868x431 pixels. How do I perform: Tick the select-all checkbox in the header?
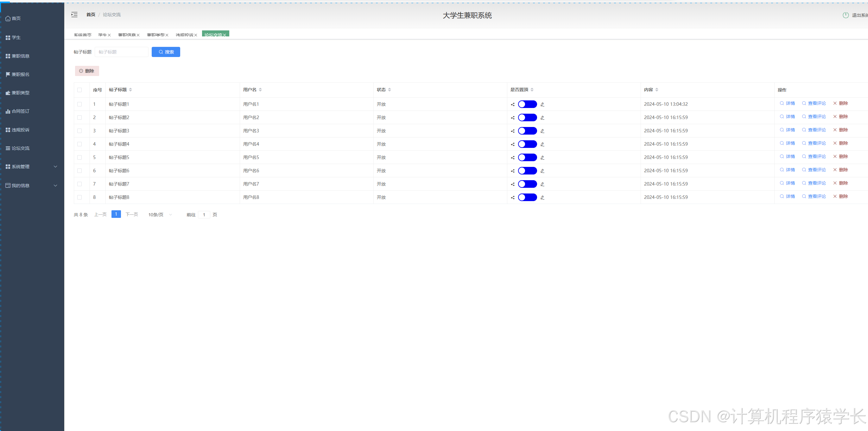coord(79,90)
